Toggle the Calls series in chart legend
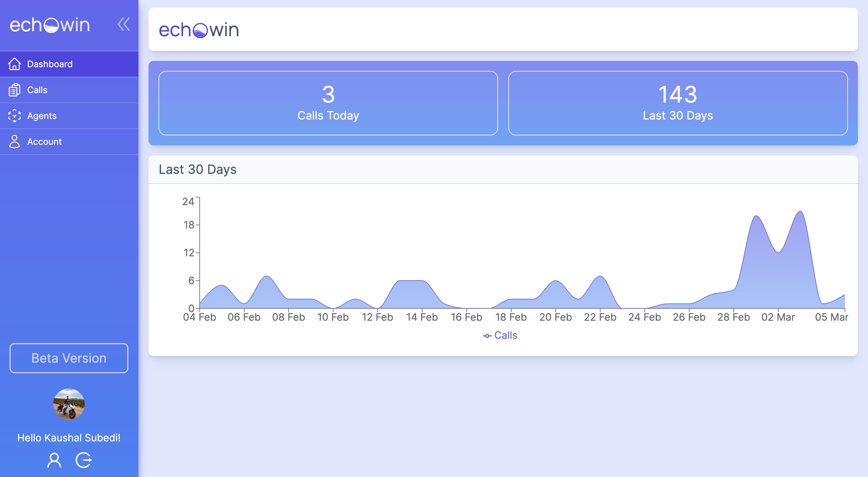Image resolution: width=868 pixels, height=477 pixels. [501, 335]
